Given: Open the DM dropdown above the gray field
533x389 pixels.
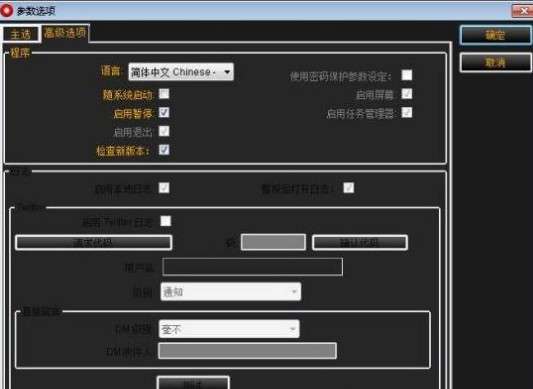Looking at the screenshot, I should click(x=229, y=329).
